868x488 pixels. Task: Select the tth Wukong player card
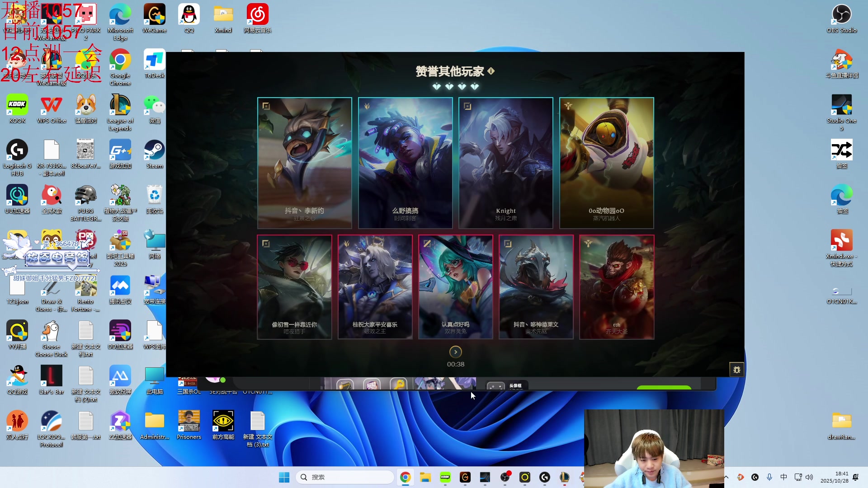click(617, 287)
